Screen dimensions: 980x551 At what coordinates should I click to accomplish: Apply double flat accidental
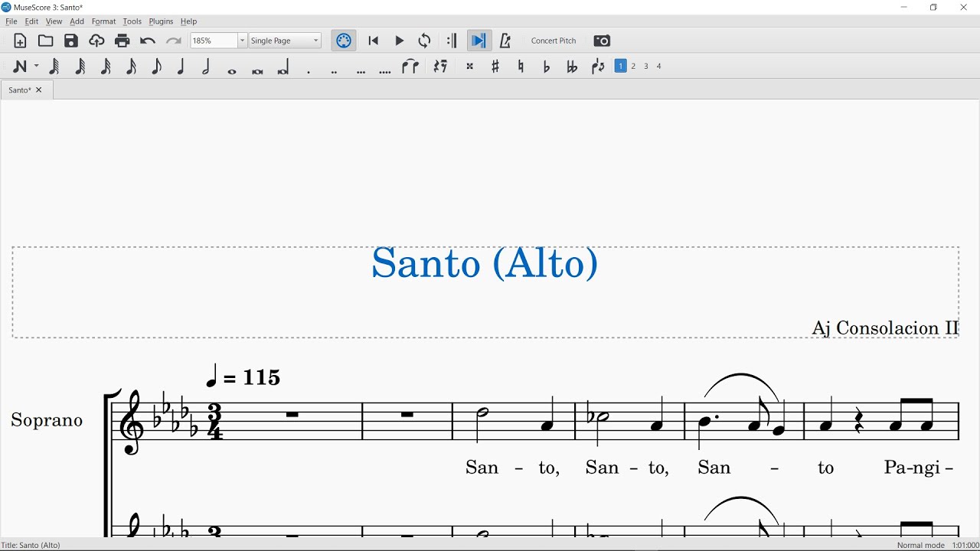(x=572, y=67)
